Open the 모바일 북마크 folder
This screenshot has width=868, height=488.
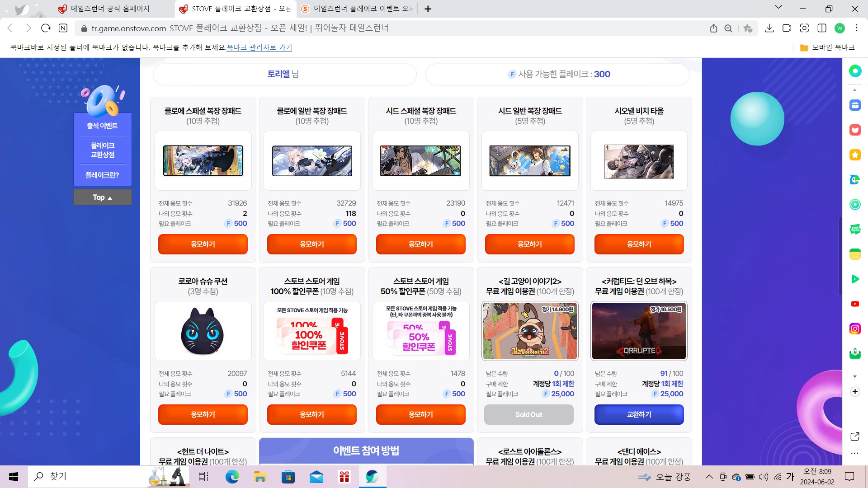click(827, 47)
